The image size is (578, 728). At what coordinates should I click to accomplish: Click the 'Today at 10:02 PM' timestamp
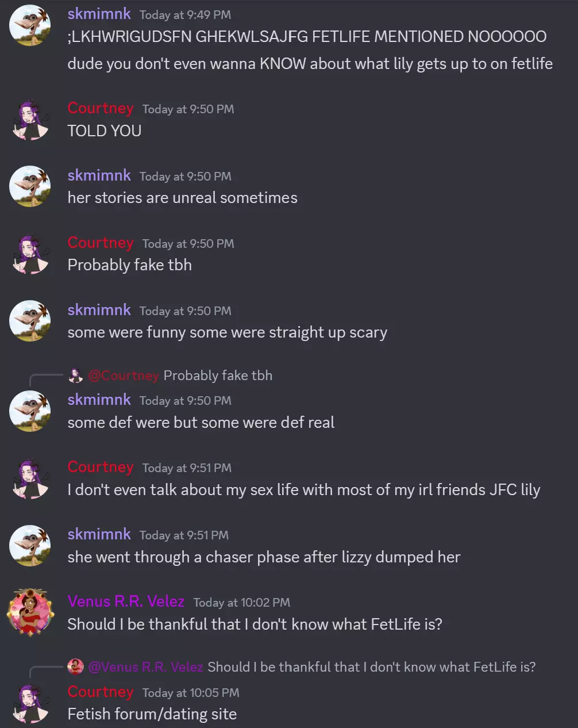pyautogui.click(x=241, y=603)
